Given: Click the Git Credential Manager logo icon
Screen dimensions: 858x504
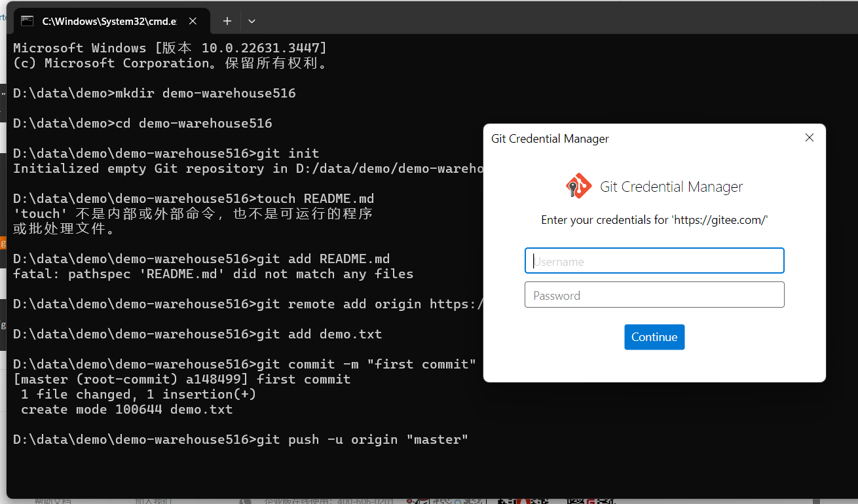Looking at the screenshot, I should point(578,187).
